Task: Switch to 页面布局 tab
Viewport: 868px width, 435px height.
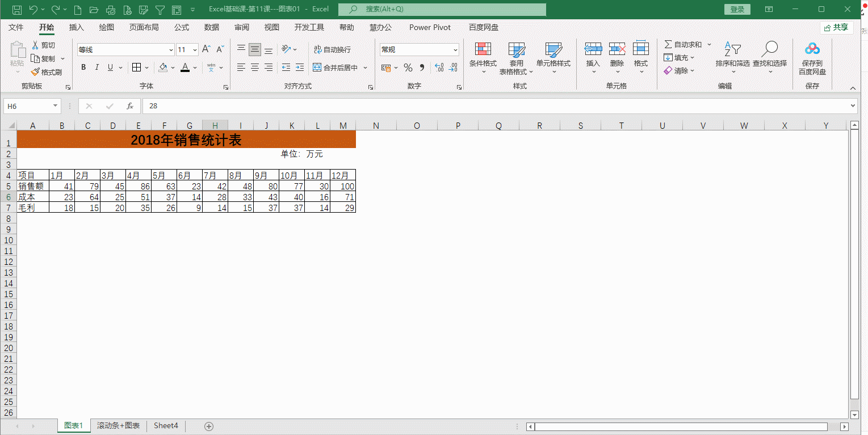Action: 144,27
